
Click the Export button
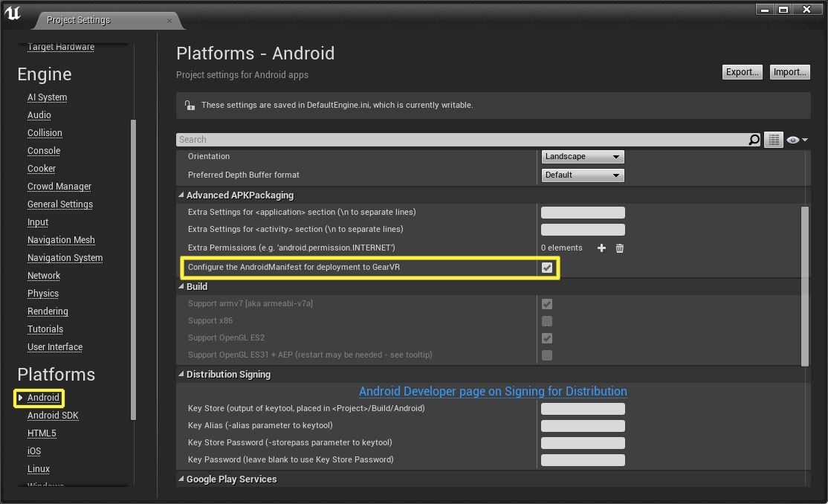[742, 72]
